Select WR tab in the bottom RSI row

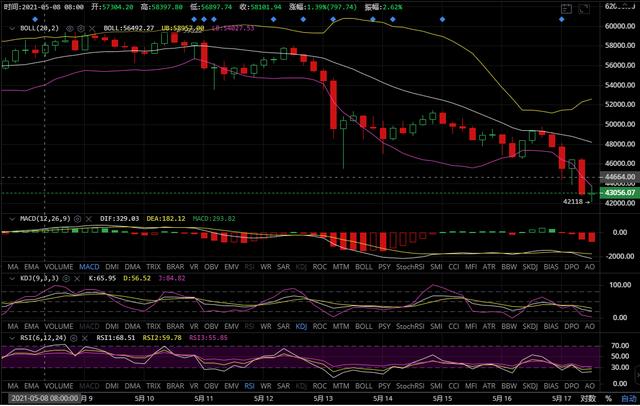(x=266, y=386)
